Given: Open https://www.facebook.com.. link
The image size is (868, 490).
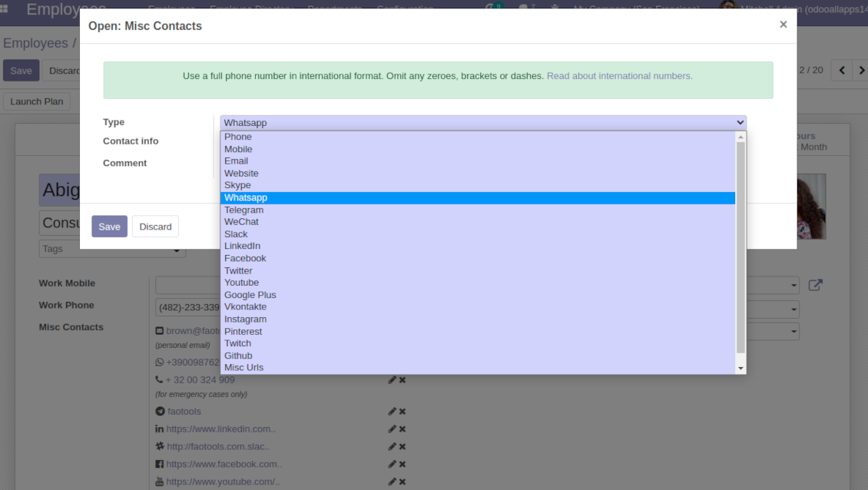Looking at the screenshot, I should pos(224,464).
